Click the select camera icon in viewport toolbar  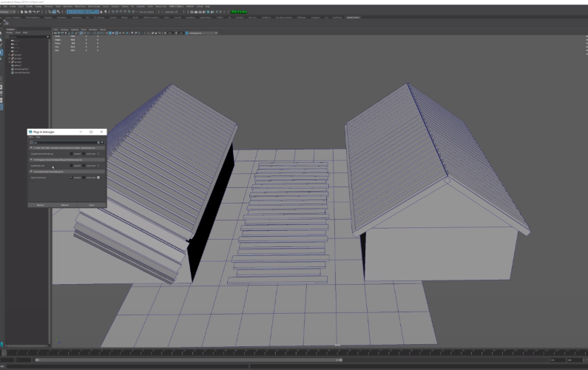point(56,33)
